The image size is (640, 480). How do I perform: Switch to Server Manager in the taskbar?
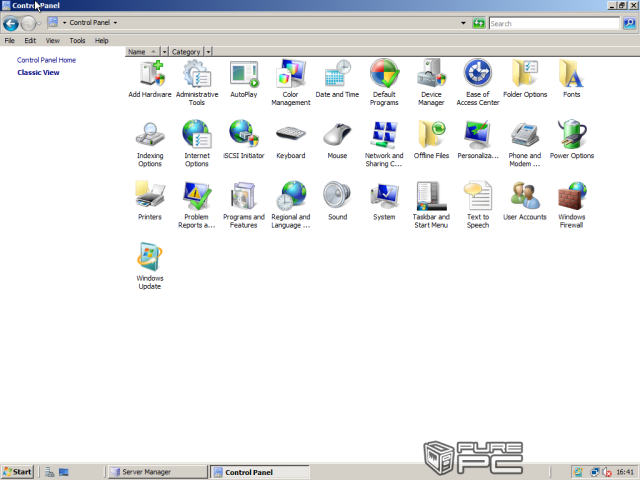(x=158, y=472)
